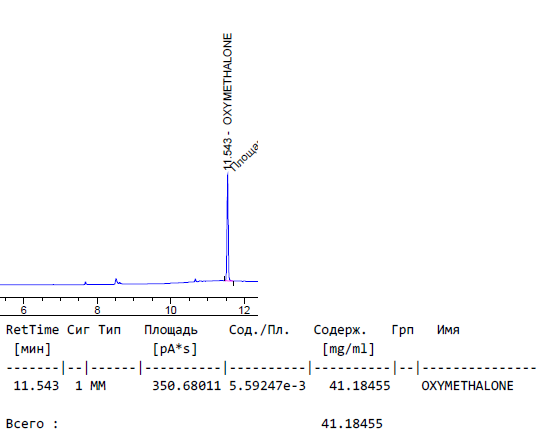Image resolution: width=539 pixels, height=438 pixels.
Task: Click the Содерж. column header
Action: [340, 330]
